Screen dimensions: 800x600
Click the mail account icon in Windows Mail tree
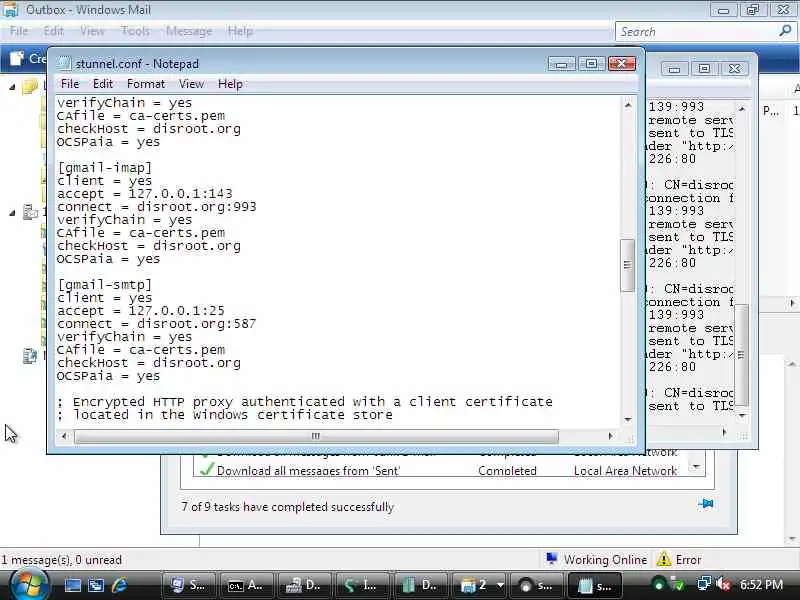click(30, 212)
